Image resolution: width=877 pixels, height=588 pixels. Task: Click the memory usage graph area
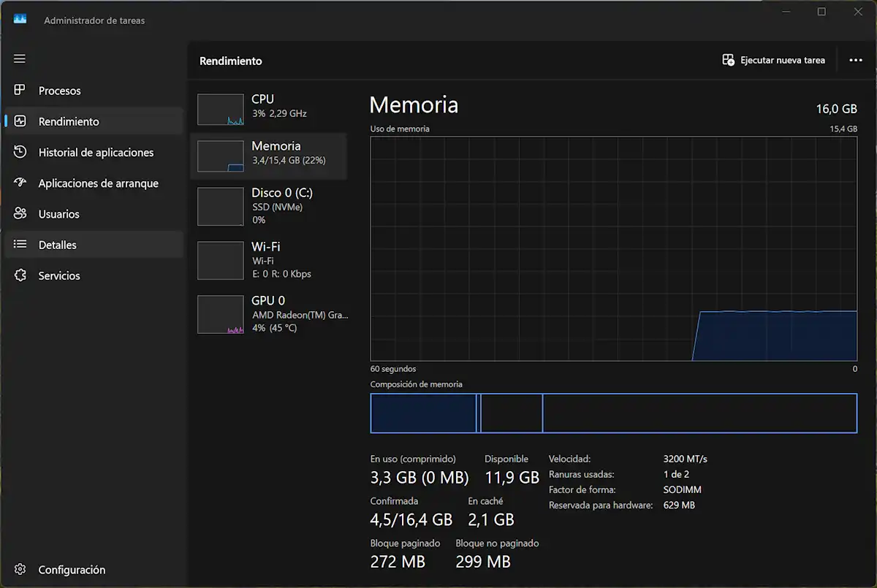coord(613,248)
